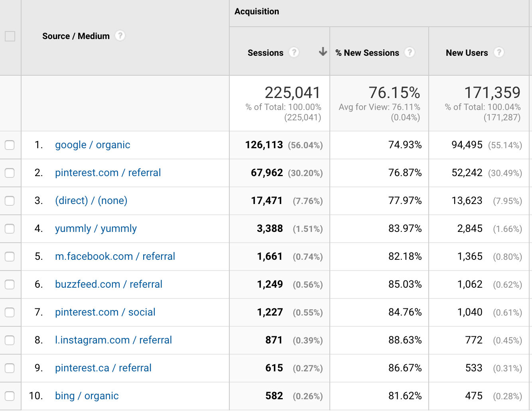
Task: Click sessions value 17,471 for direct
Action: pos(267,201)
